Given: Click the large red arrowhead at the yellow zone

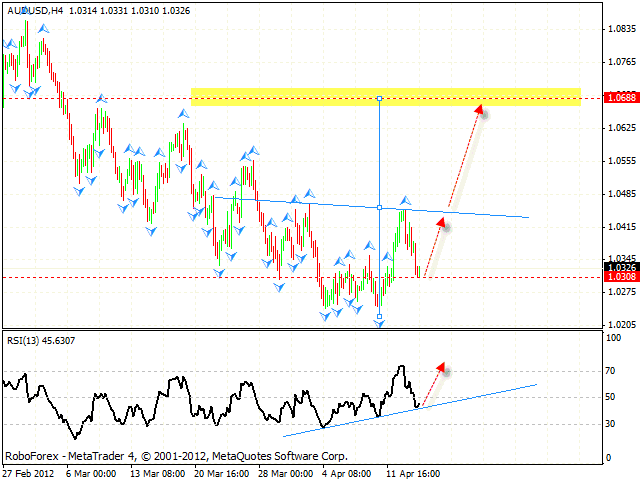Looking at the screenshot, I should coord(481,110).
